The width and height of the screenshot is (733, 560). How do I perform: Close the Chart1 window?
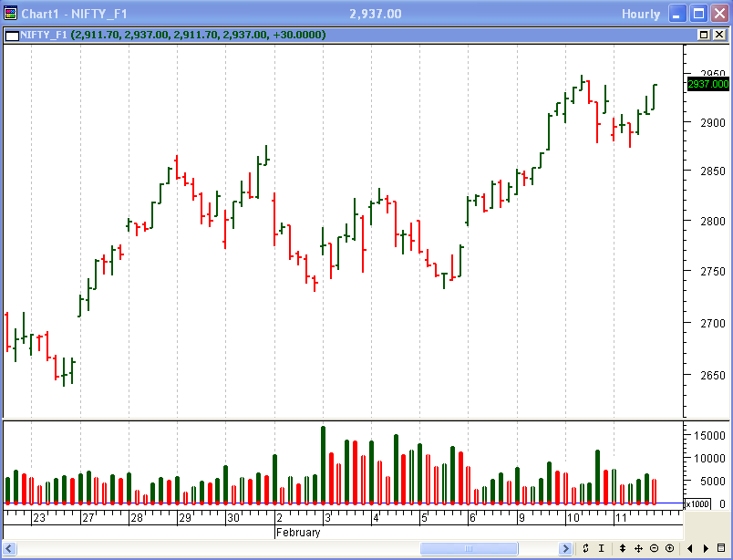720,14
